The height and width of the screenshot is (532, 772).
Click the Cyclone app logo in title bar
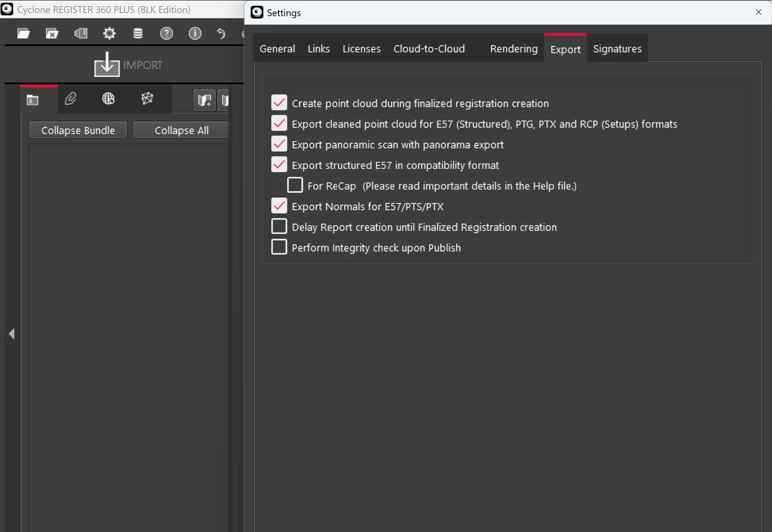(x=7, y=9)
